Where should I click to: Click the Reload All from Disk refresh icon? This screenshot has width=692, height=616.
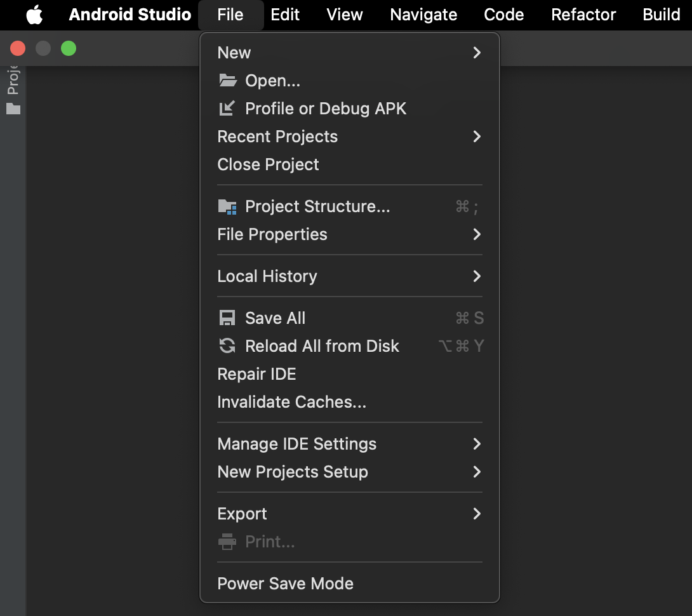pyautogui.click(x=227, y=345)
